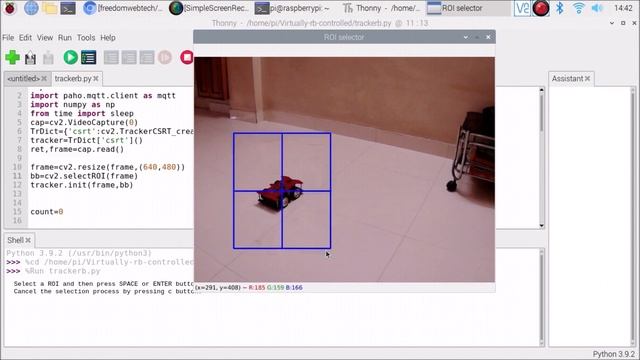
Task: Open the Tools menu in Thonny
Action: click(x=86, y=38)
